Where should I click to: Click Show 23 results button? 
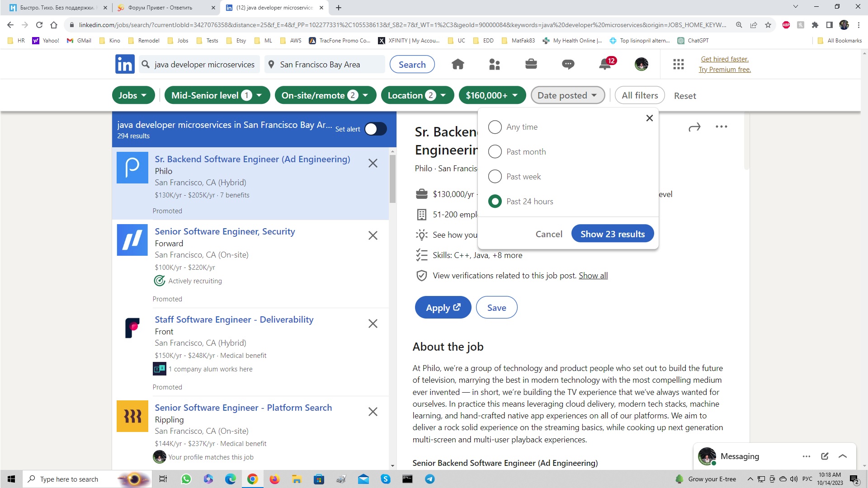pyautogui.click(x=613, y=234)
